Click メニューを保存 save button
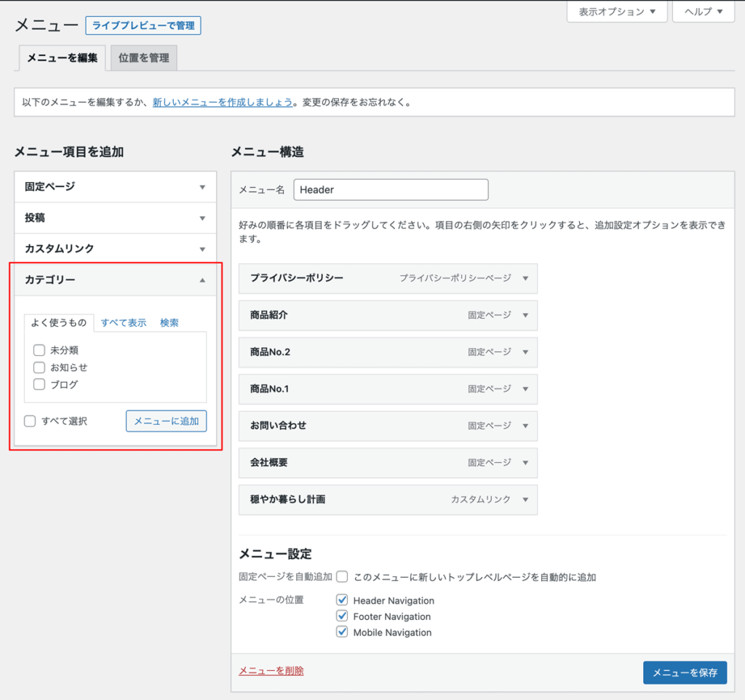This screenshot has width=745, height=700. pyautogui.click(x=685, y=672)
